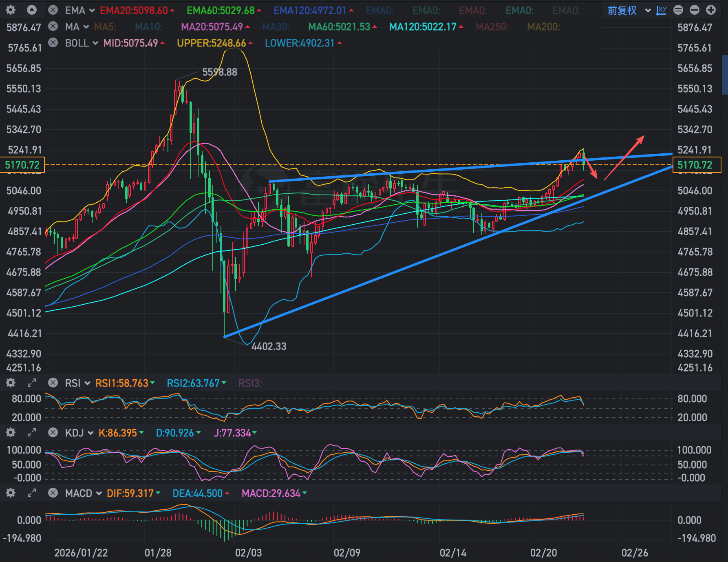Expand the MACD indicator dropdown
Viewport: 728px width, 562px height.
pyautogui.click(x=99, y=493)
